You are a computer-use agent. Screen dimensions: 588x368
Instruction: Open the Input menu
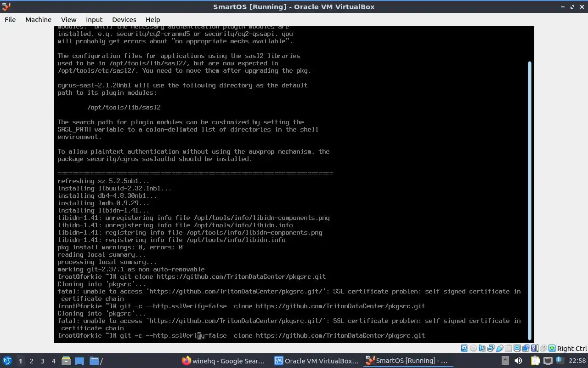[x=94, y=19]
